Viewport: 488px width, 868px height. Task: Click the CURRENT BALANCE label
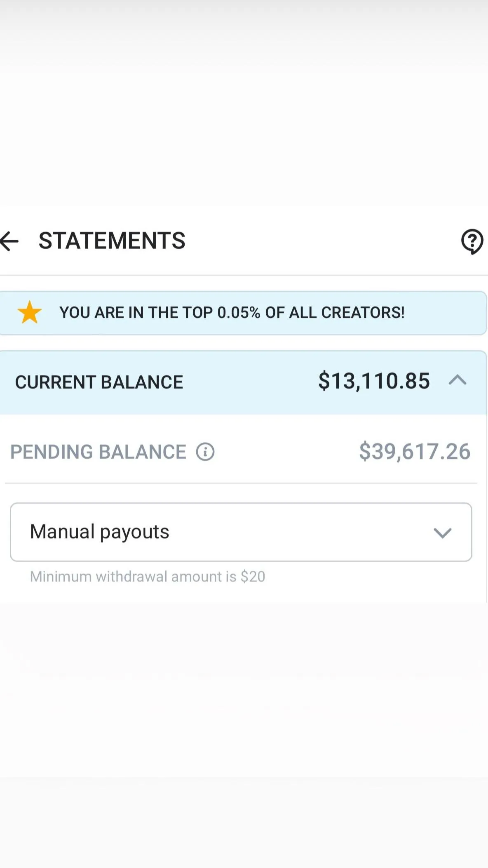(99, 382)
